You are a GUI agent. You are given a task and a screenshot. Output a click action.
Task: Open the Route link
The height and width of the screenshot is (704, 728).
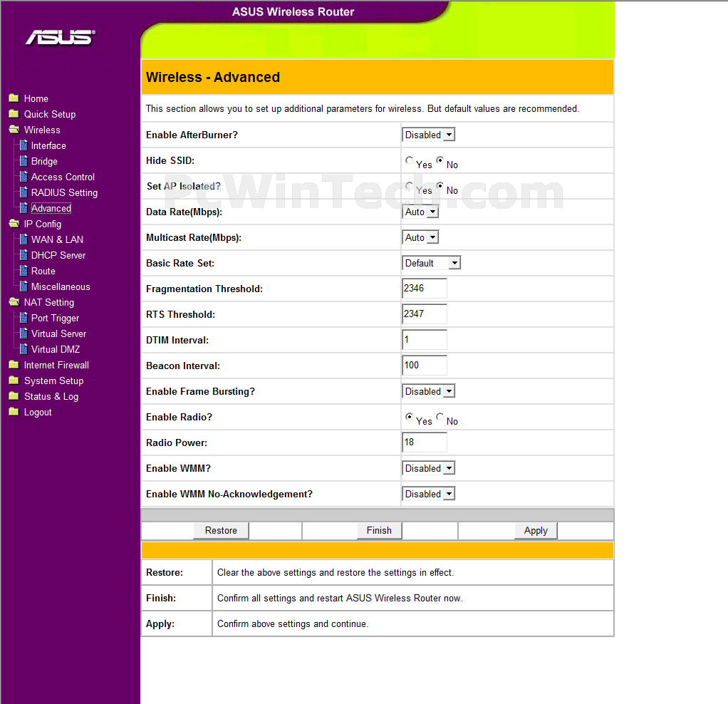[x=43, y=271]
